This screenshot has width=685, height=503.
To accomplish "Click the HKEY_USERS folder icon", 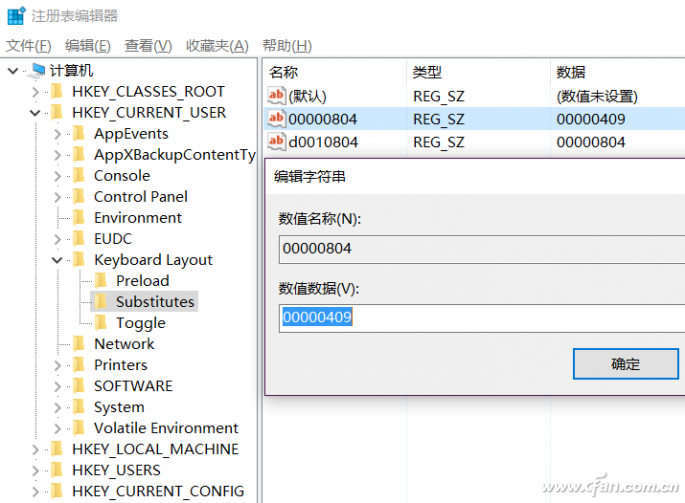I will (x=56, y=470).
